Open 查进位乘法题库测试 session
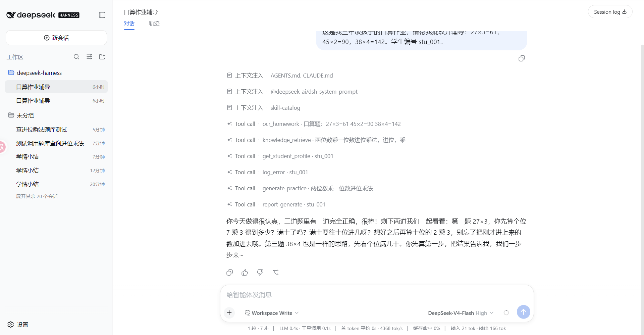Image resolution: width=644 pixels, height=335 pixels. [x=56, y=130]
